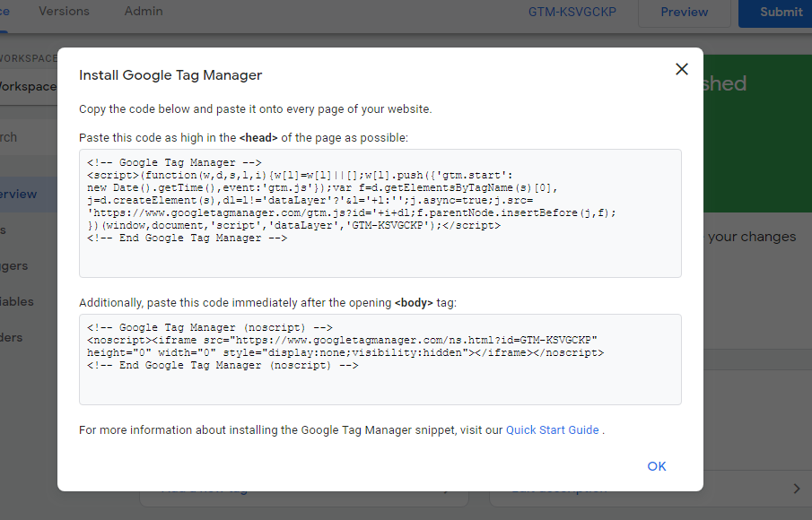Click '<!-- End Google Tag Manager (noscript) -->' line
Image resolution: width=812 pixels, height=520 pixels.
(223, 365)
